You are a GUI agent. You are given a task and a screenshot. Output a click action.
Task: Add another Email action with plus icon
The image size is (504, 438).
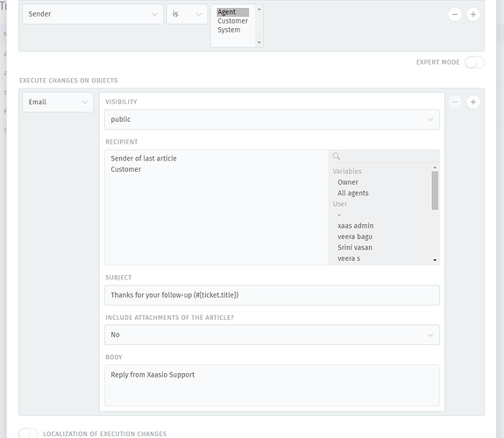[473, 102]
